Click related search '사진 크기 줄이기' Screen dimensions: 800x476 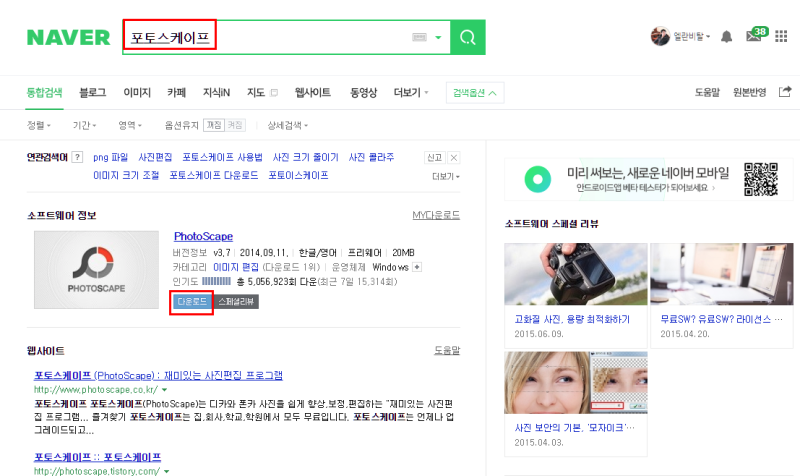coord(306,157)
